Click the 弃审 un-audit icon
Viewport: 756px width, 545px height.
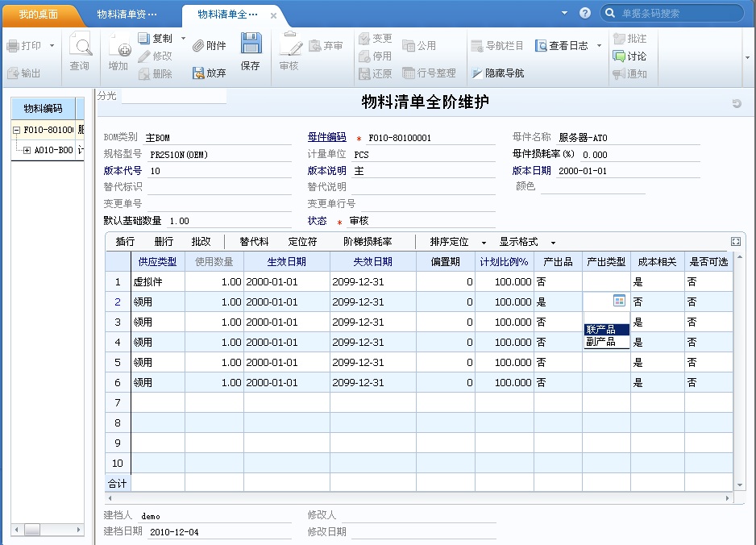(x=314, y=45)
